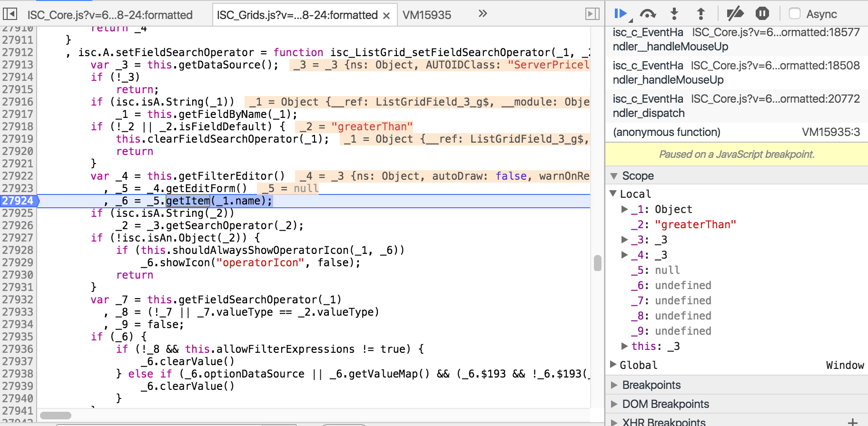Toggle breakpoint on line 27924

pyautogui.click(x=18, y=201)
